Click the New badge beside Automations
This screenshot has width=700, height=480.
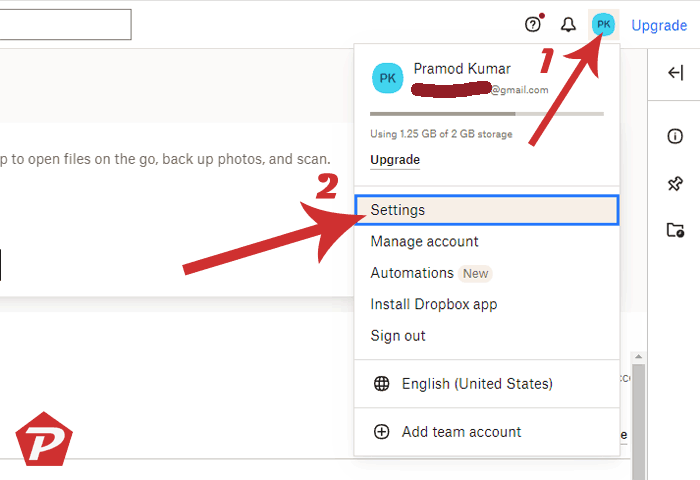tap(475, 273)
